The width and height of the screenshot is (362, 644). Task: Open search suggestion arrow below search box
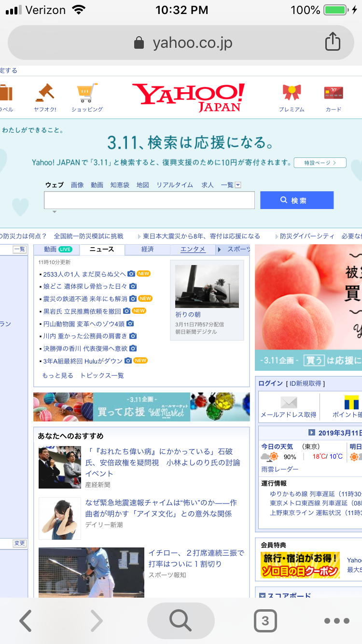pos(55,212)
